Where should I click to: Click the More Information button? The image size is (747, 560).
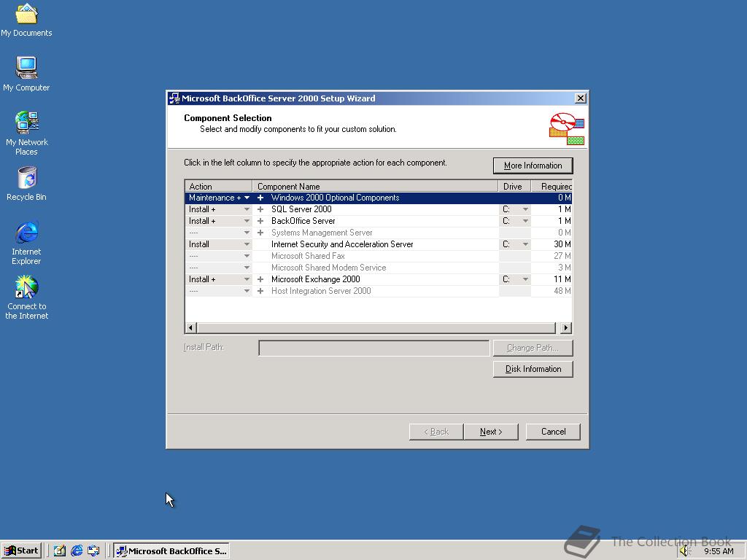(x=533, y=166)
